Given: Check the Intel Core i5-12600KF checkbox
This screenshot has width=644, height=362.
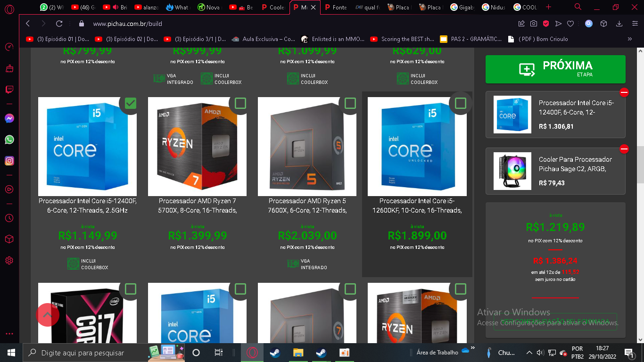Looking at the screenshot, I should pyautogui.click(x=461, y=103).
